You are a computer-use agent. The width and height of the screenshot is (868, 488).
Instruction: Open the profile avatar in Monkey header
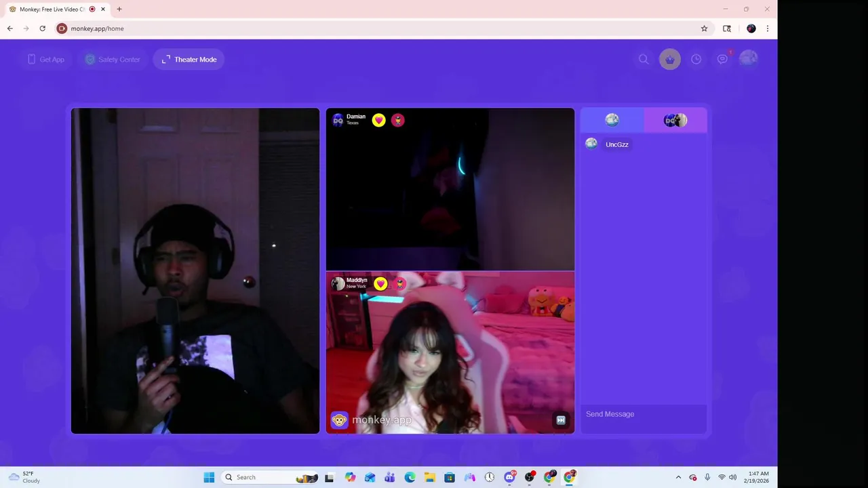pyautogui.click(x=749, y=59)
